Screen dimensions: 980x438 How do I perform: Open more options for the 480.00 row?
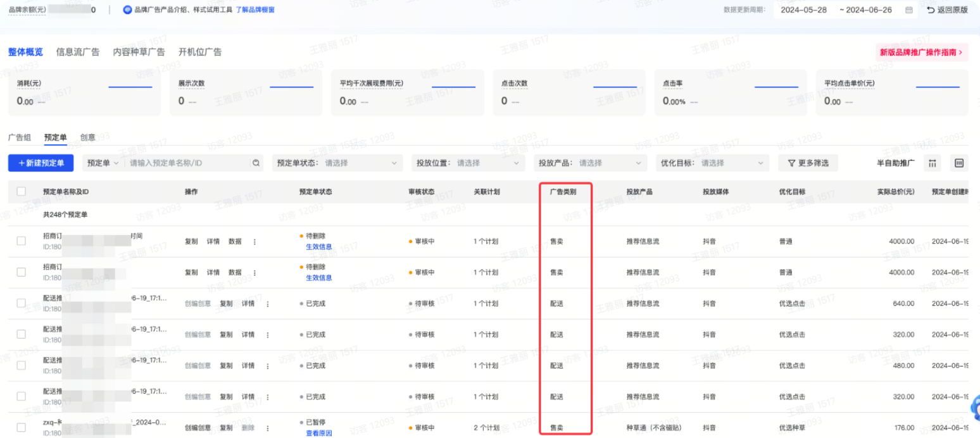(x=267, y=366)
